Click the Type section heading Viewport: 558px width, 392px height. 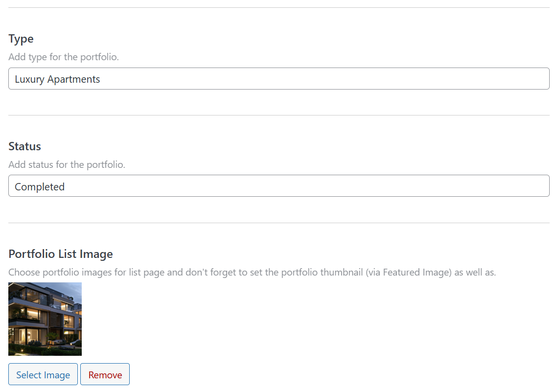click(21, 39)
